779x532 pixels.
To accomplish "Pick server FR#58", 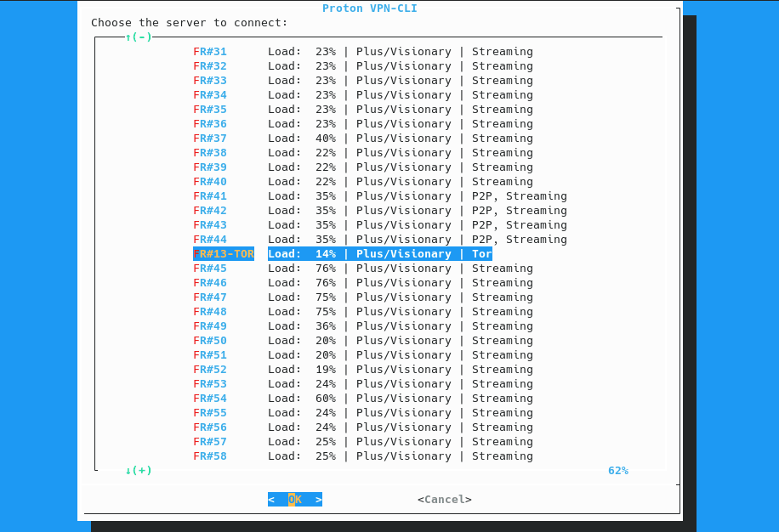I will (x=363, y=456).
